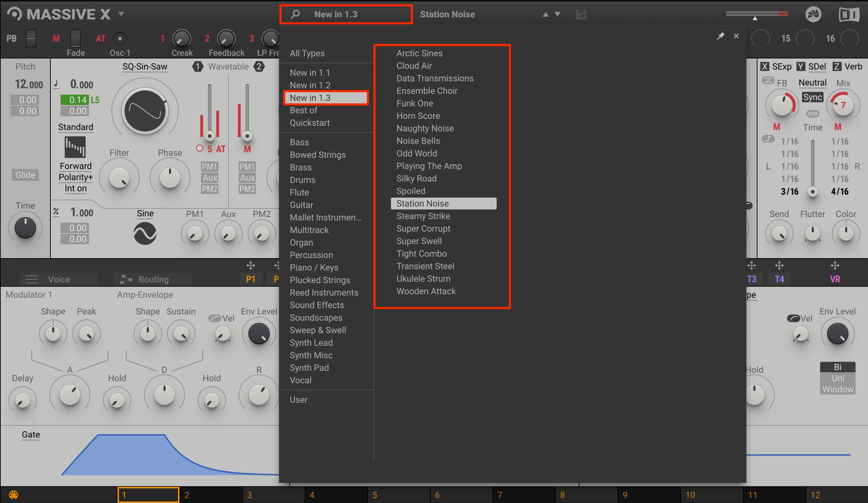This screenshot has height=503, width=868.
Task: Select Bi mode in the LFO options
Action: pos(838,367)
